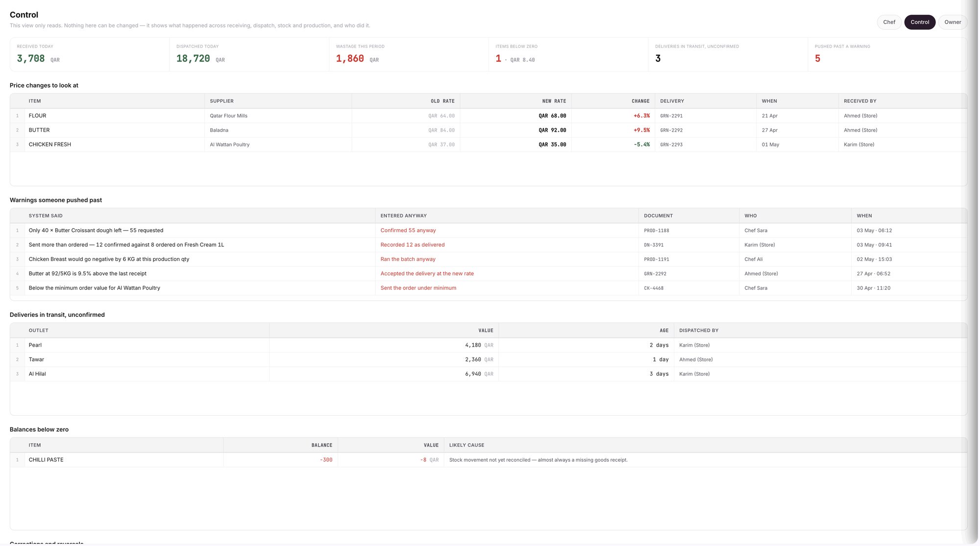Select the CHILLI PASTE balance row
980x546 pixels.
click(x=489, y=460)
